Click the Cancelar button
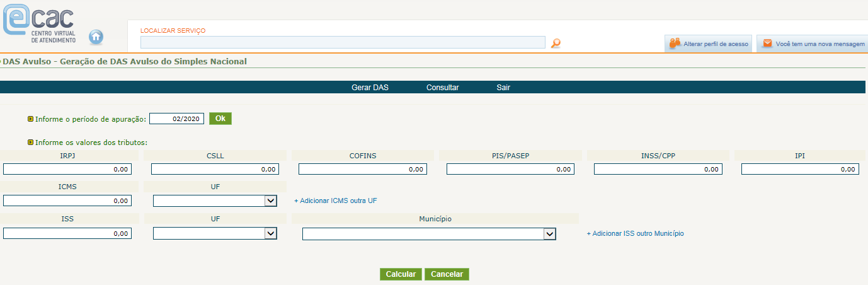The height and width of the screenshot is (285, 868). click(447, 274)
